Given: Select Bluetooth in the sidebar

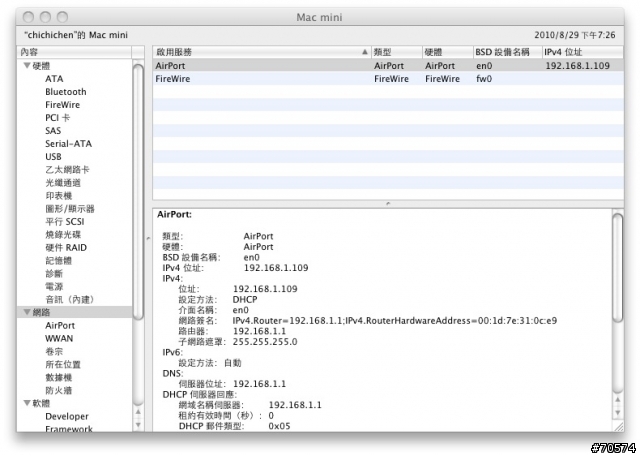Looking at the screenshot, I should [66, 92].
